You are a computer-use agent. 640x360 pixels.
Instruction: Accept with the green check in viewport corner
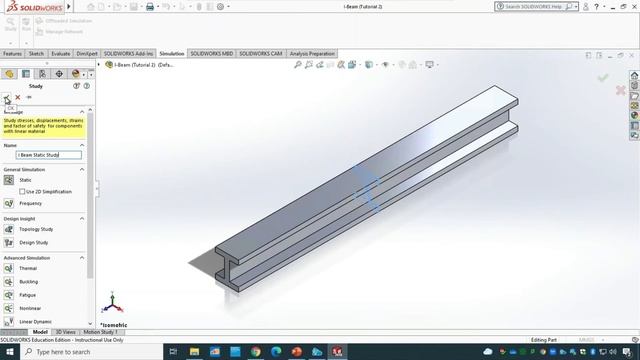(603, 78)
